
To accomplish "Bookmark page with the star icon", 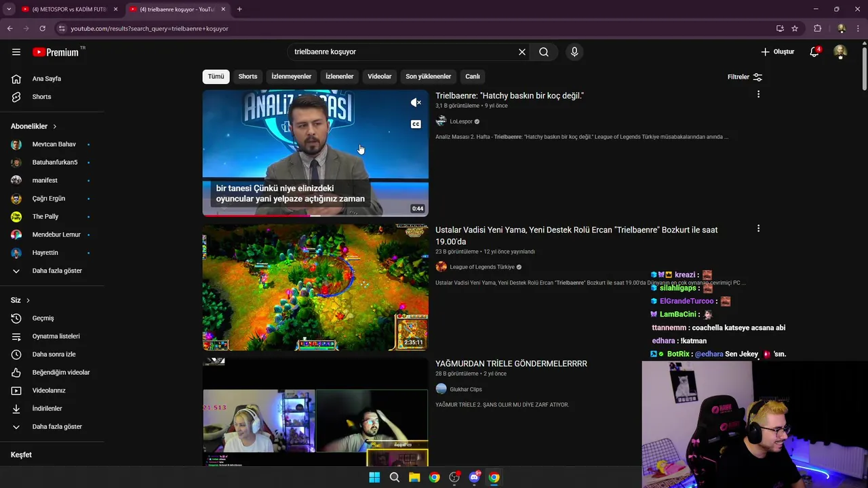I will (x=795, y=28).
